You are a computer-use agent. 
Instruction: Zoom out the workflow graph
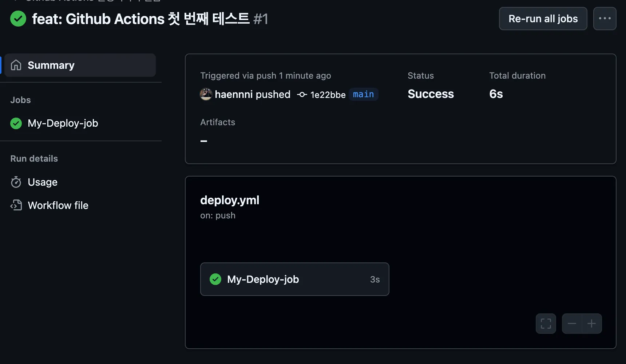click(x=572, y=324)
